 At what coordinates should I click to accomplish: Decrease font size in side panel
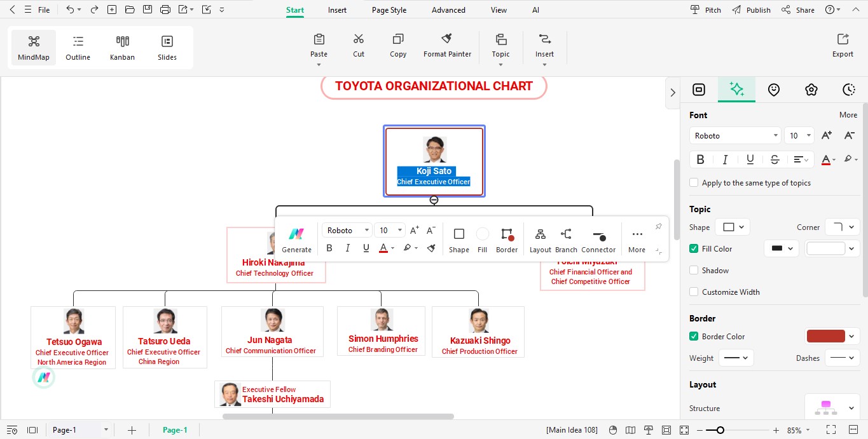tap(849, 135)
